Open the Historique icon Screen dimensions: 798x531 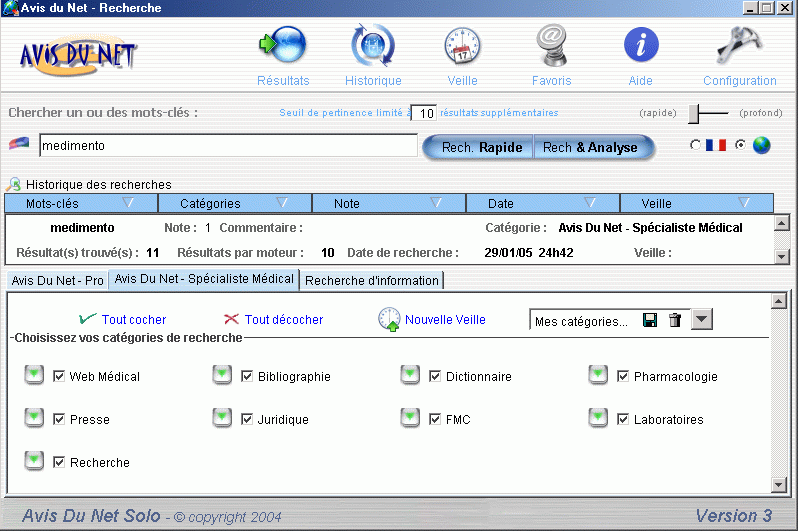(x=373, y=45)
